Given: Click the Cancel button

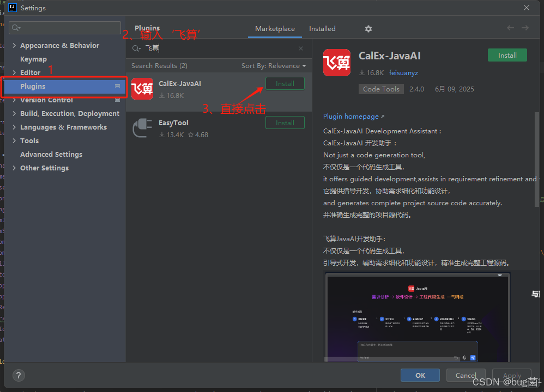Looking at the screenshot, I should point(466,375).
